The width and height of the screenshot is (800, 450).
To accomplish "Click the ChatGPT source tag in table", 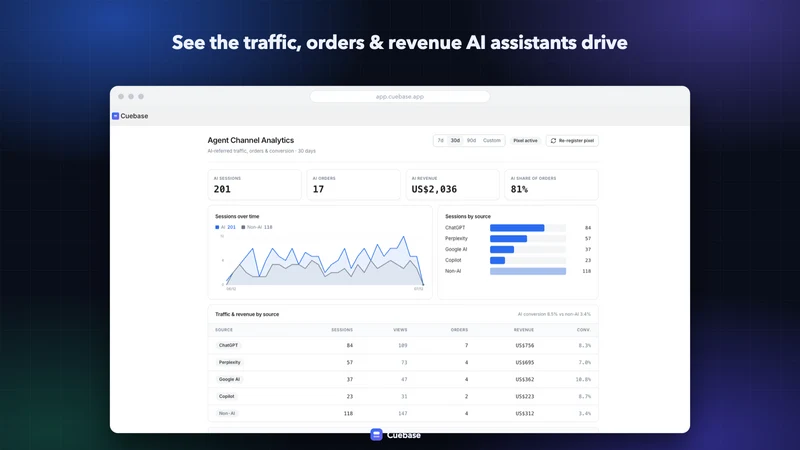I will pos(228,345).
